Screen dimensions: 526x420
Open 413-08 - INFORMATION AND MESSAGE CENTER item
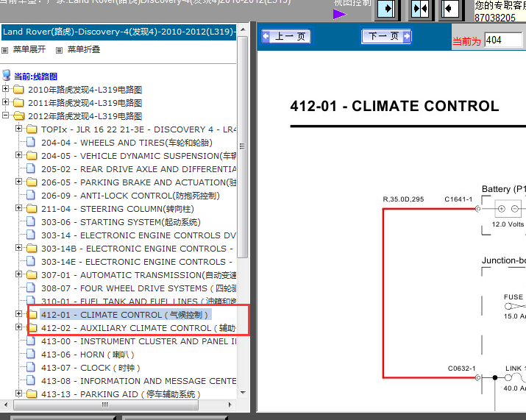138,381
